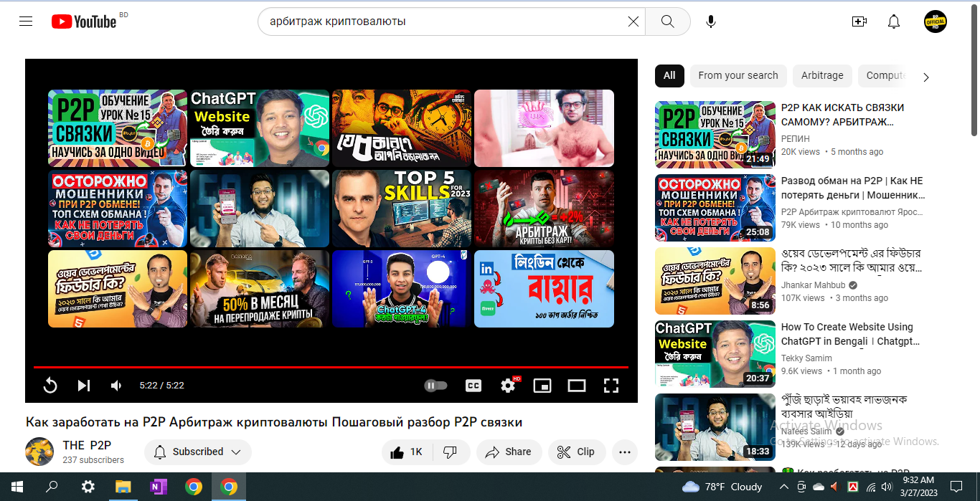Show more chips with right arrow

pyautogui.click(x=925, y=77)
